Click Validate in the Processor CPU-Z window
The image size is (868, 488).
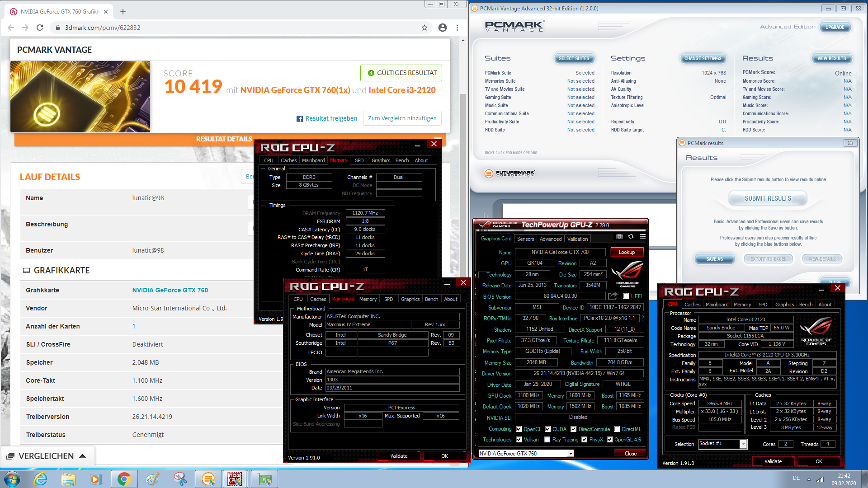pos(773,461)
